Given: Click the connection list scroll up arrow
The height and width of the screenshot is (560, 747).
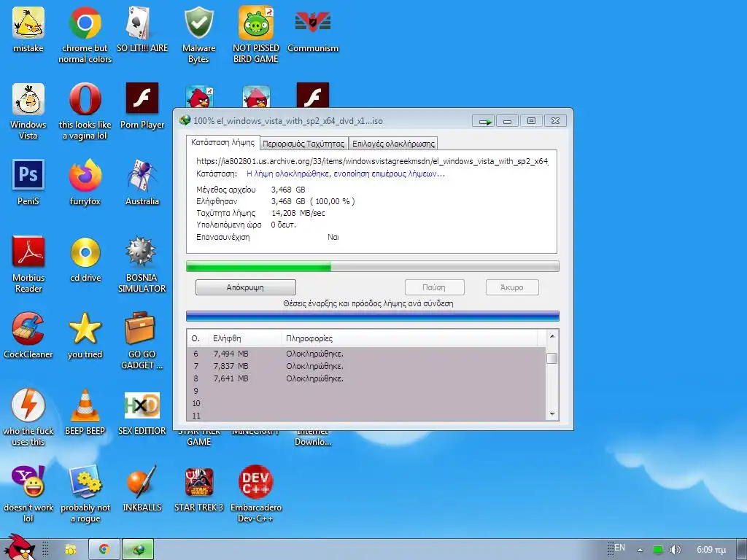Looking at the screenshot, I should point(552,336).
